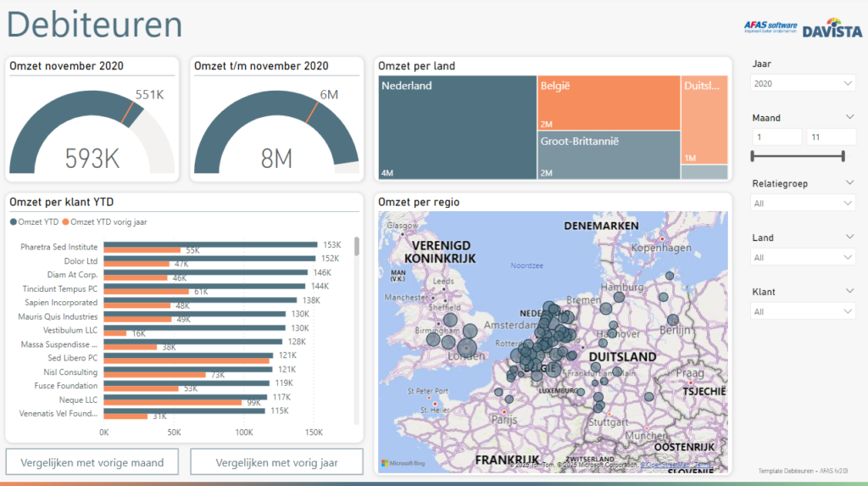This screenshot has height=486, width=868.
Task: Click the 551K gauge target label
Action: tap(149, 95)
